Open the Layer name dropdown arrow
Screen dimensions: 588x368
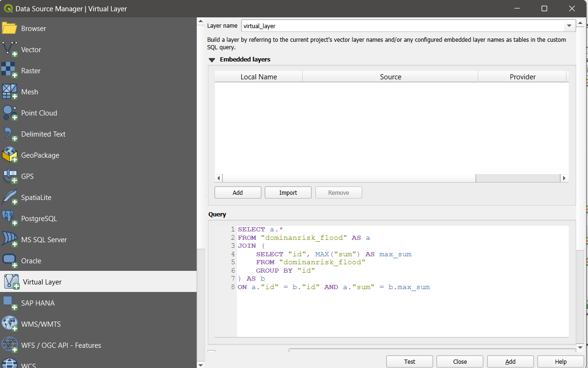(x=569, y=26)
